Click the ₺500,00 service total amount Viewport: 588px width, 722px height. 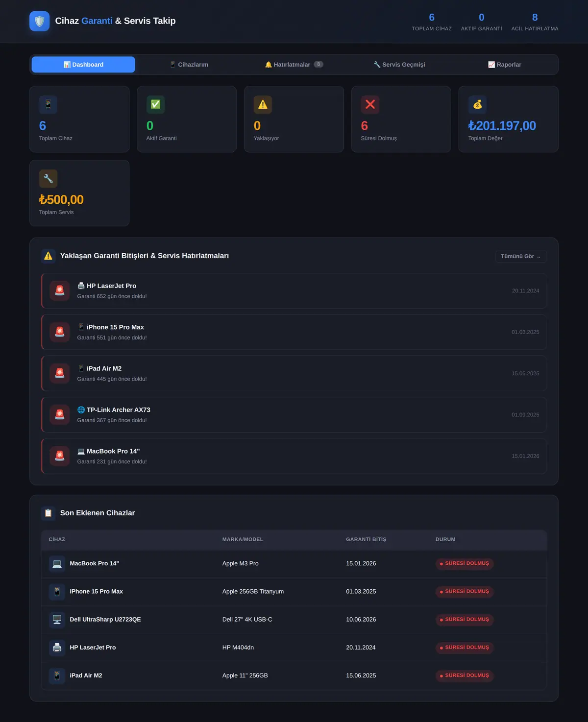(x=61, y=200)
